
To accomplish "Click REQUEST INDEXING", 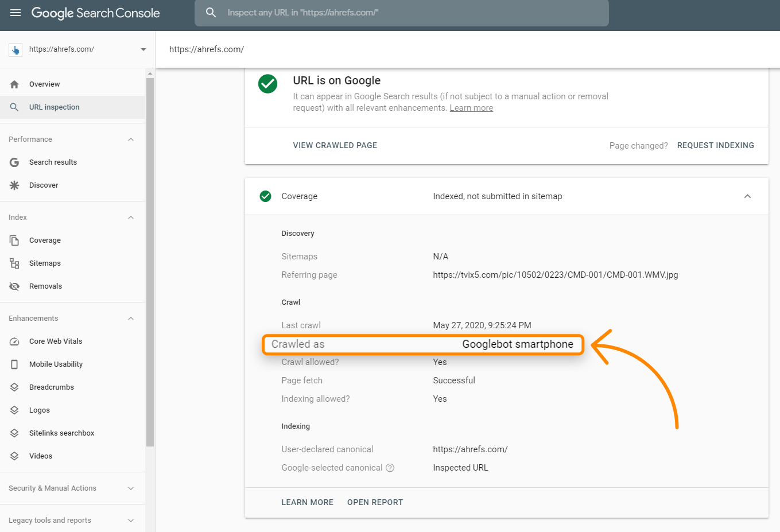I will point(715,145).
